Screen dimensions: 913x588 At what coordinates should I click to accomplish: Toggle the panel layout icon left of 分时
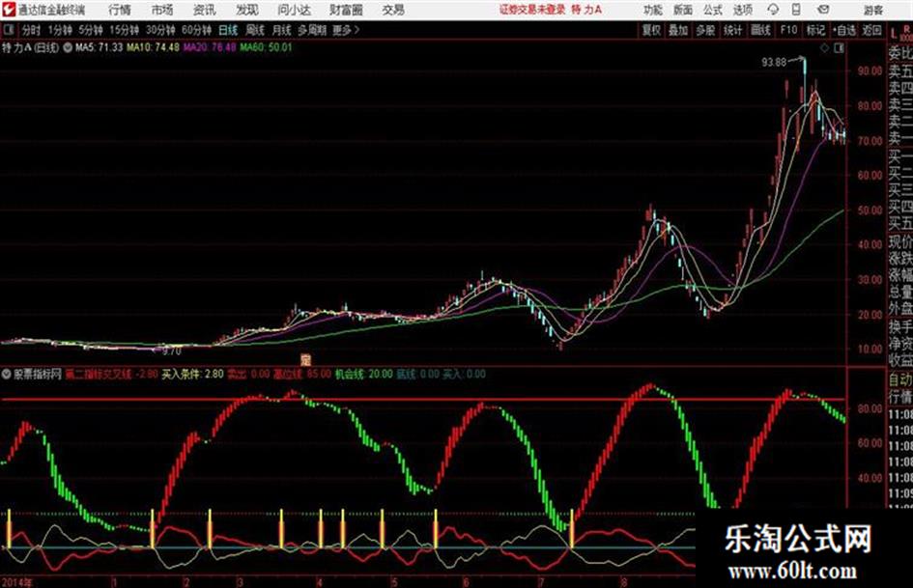(x=8, y=30)
